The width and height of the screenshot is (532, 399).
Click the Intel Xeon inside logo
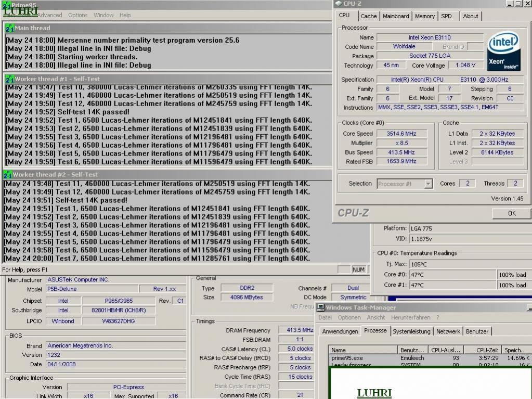pos(503,51)
